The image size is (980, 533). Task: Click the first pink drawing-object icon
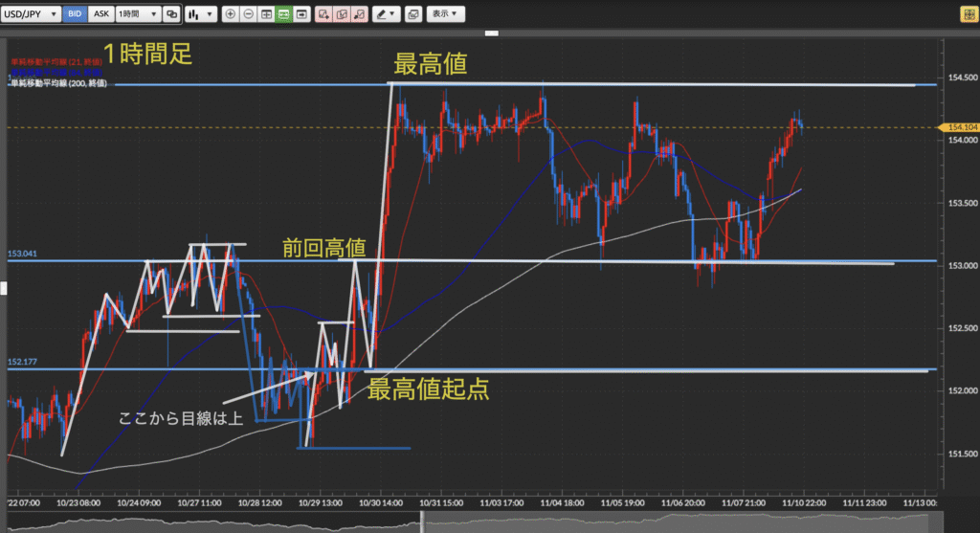[x=323, y=14]
